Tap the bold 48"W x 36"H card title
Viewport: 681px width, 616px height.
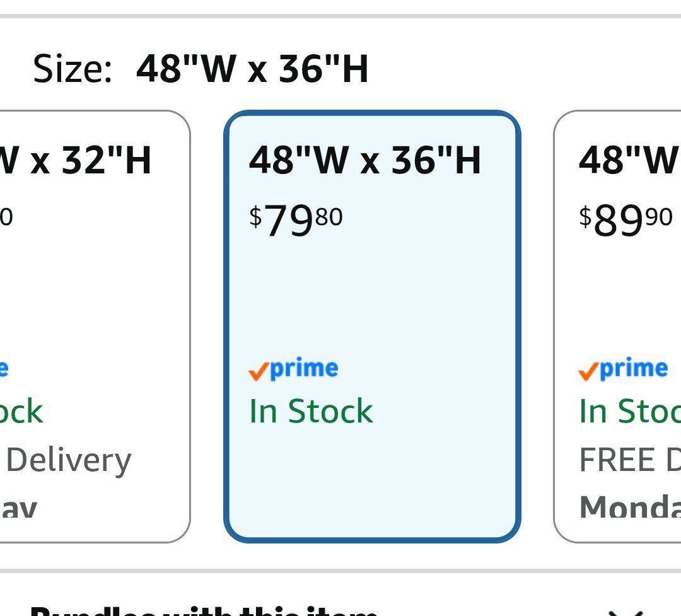(365, 160)
